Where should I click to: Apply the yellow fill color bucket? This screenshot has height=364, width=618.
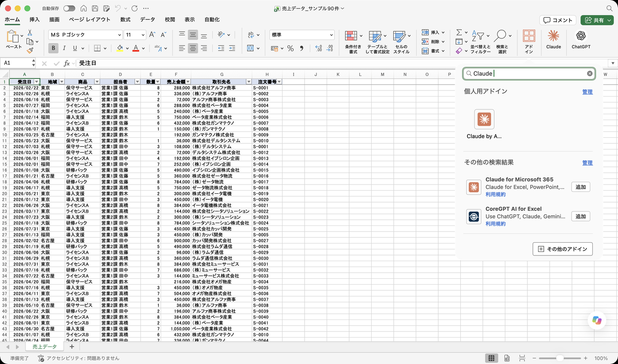120,48
